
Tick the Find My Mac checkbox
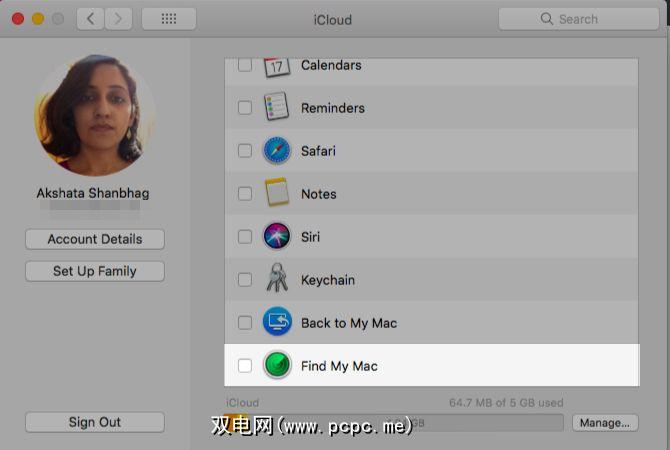click(245, 366)
